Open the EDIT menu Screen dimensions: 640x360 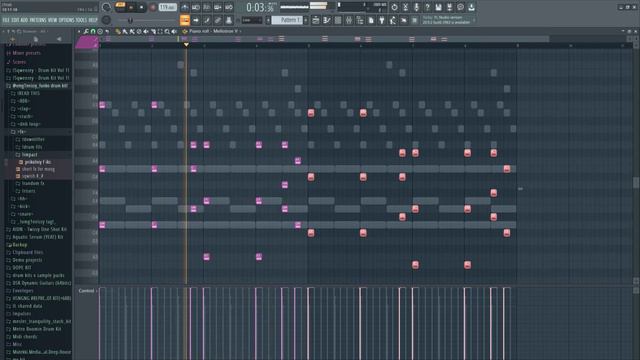tap(15, 20)
